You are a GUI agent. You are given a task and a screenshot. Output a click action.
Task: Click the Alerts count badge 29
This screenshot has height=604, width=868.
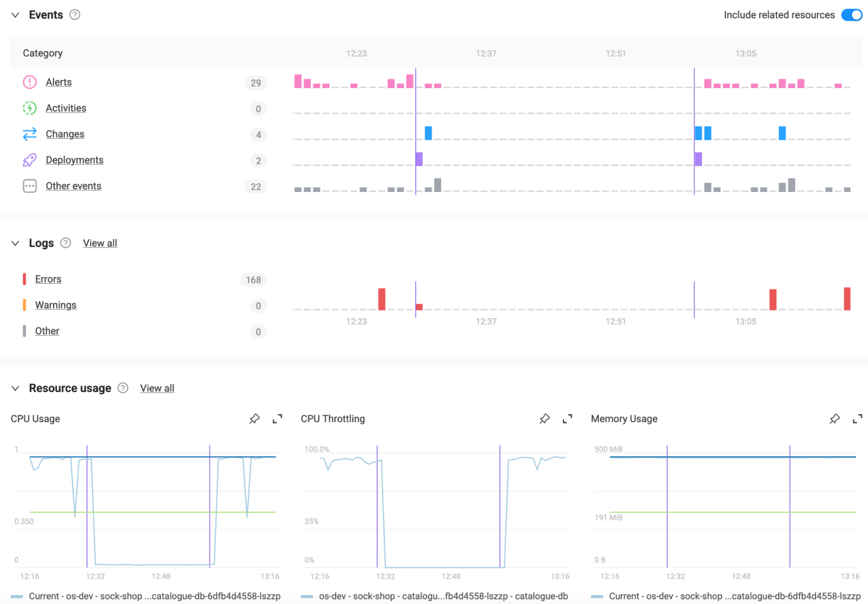tap(256, 83)
